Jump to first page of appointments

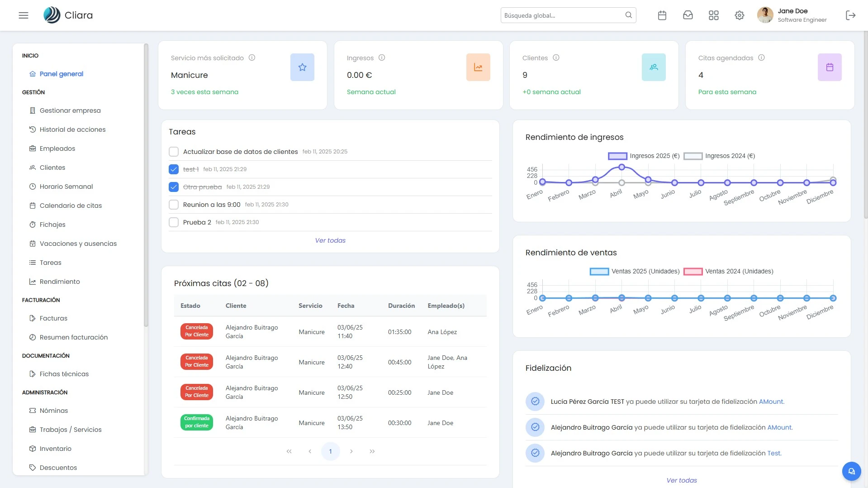(289, 451)
